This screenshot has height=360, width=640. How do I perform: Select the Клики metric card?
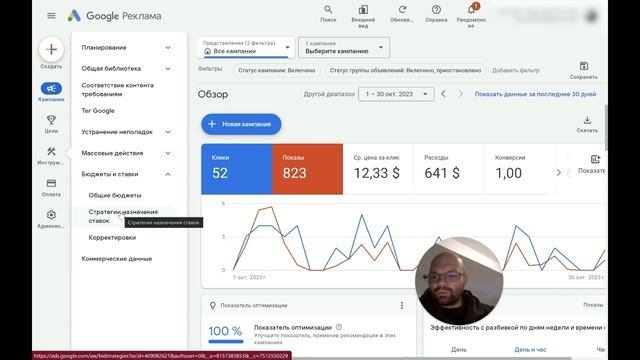(237, 169)
